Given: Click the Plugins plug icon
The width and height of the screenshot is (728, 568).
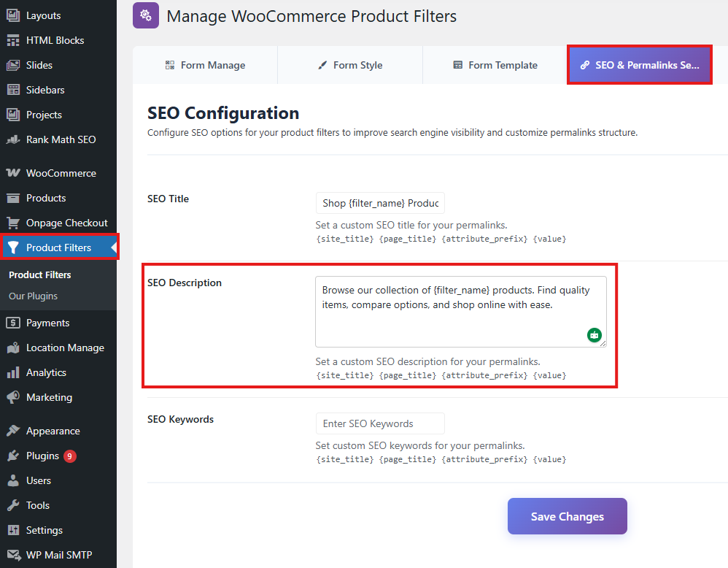Looking at the screenshot, I should (x=13, y=456).
